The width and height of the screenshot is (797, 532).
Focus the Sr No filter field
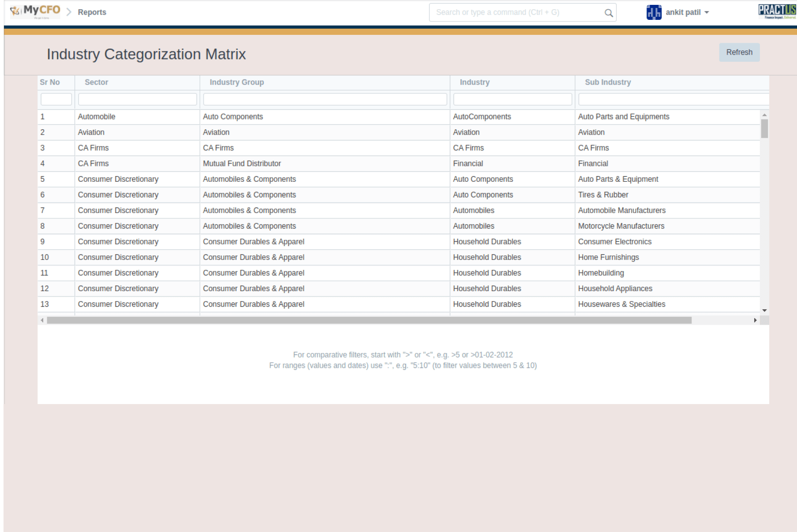point(56,99)
